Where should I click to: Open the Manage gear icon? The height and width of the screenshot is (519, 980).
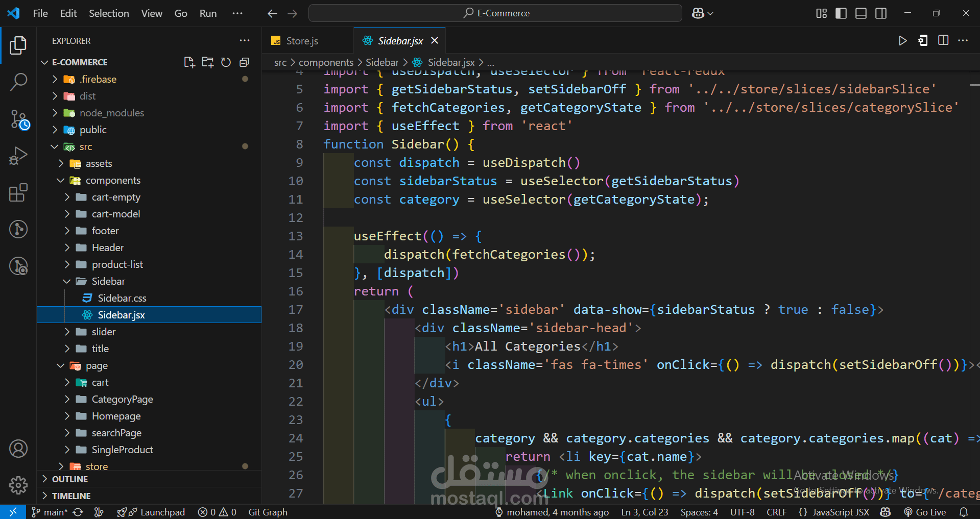(18, 485)
